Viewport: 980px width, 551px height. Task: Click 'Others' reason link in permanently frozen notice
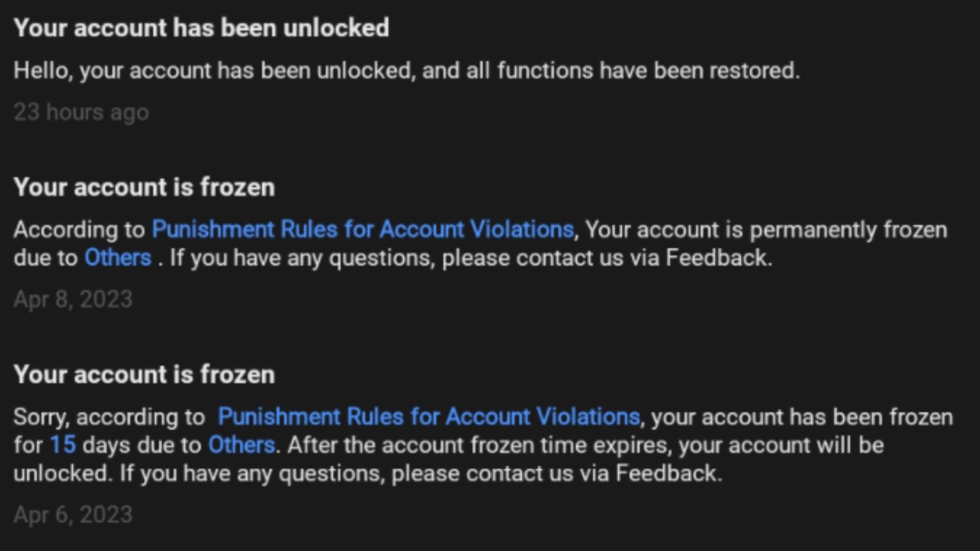coord(118,258)
